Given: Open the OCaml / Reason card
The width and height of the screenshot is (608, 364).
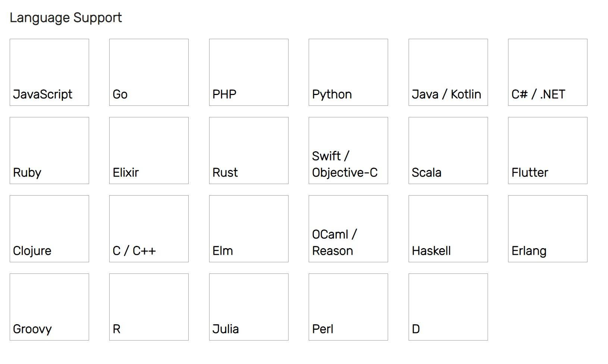Looking at the screenshot, I should 348,229.
